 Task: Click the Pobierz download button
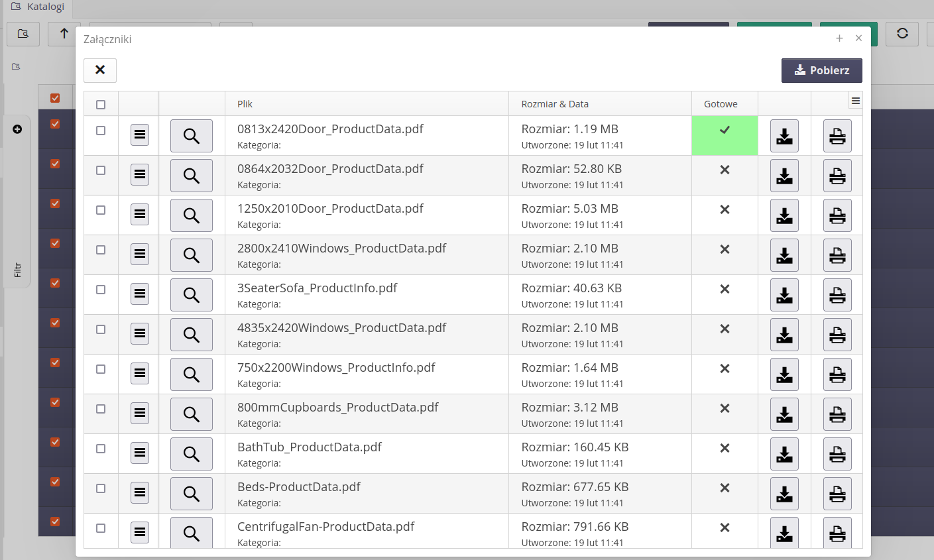[x=821, y=70]
